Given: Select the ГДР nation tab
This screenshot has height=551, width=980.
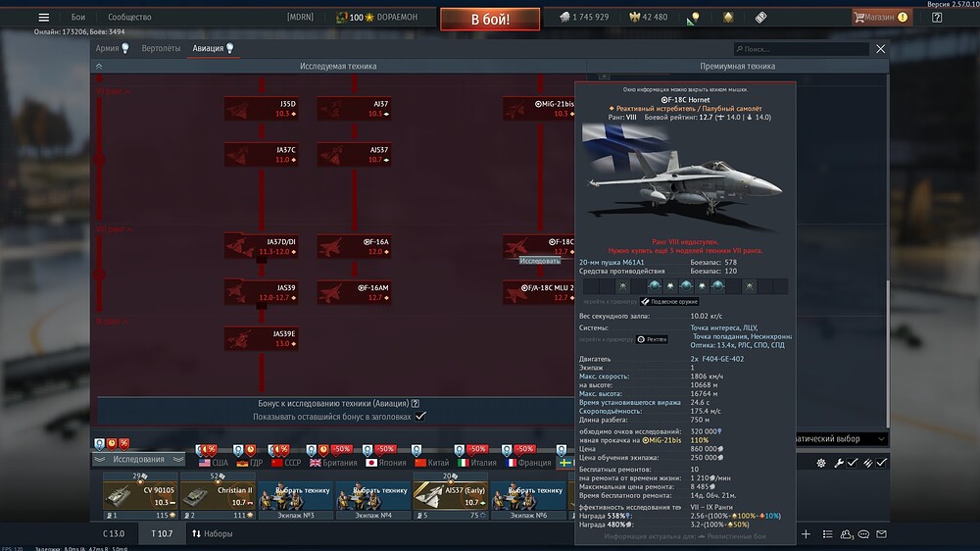Looking at the screenshot, I should pyautogui.click(x=250, y=463).
